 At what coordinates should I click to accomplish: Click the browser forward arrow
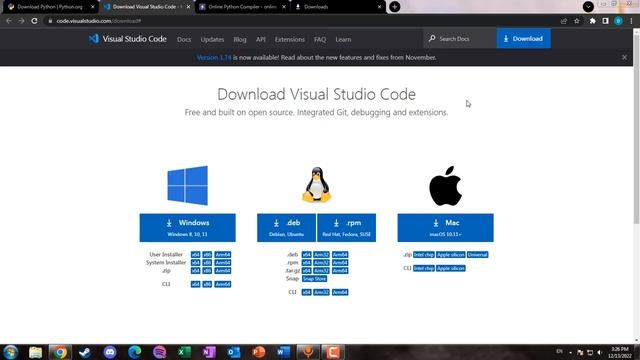(21, 21)
